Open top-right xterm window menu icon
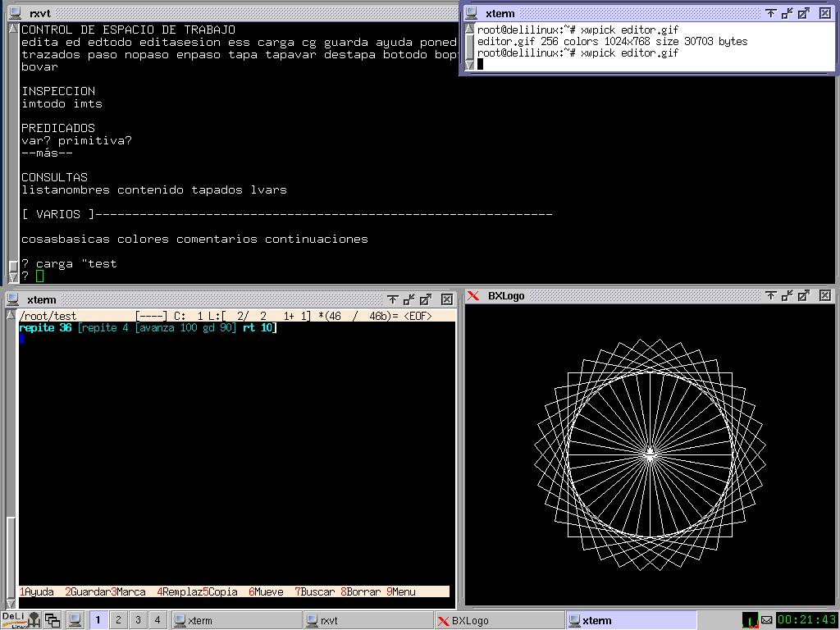Viewport: 840px width, 630px height. click(x=471, y=13)
